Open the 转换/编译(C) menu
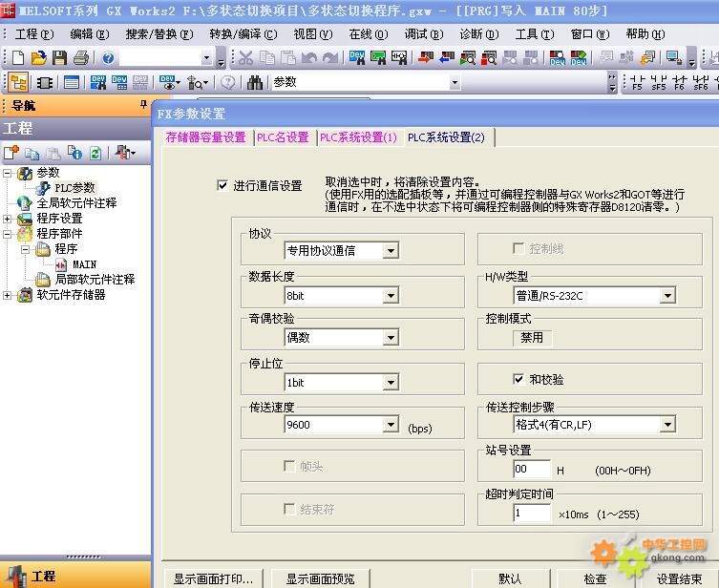The image size is (719, 588). tap(243, 34)
